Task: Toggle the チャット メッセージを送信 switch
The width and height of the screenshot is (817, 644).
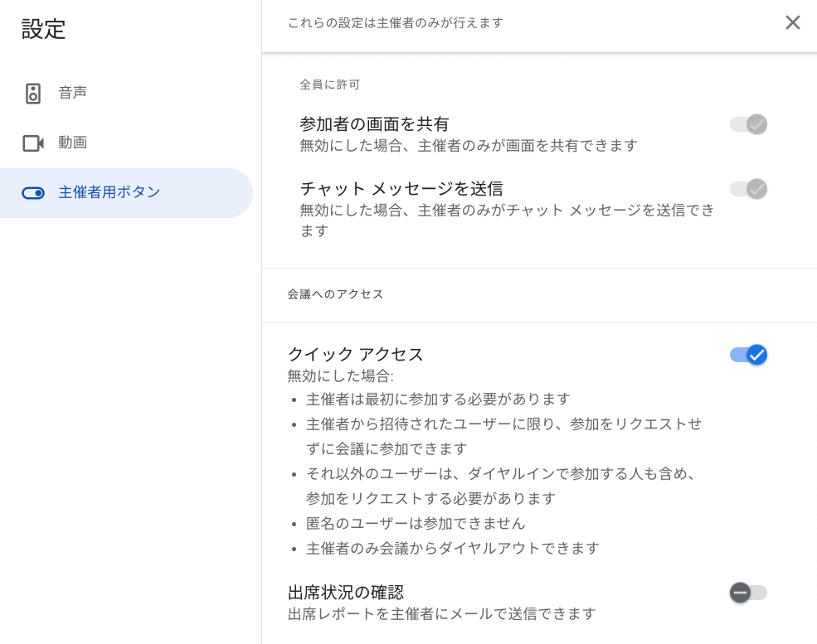Action: 748,189
